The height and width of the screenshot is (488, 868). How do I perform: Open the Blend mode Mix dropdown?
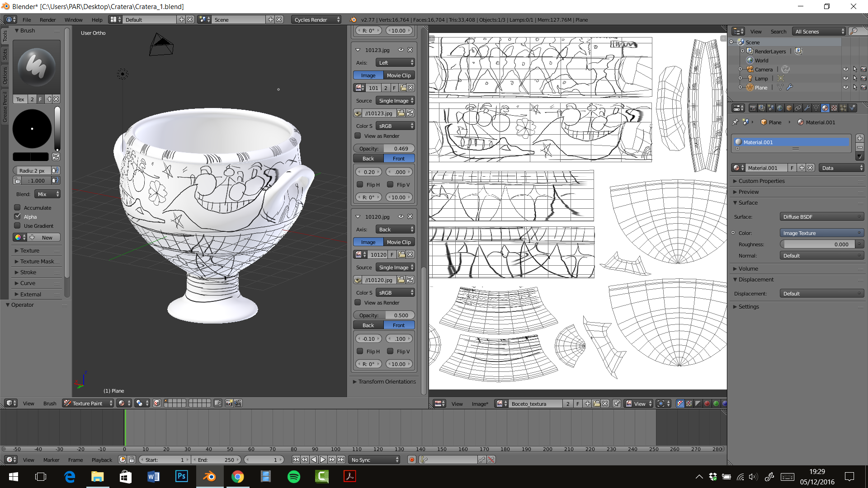[x=47, y=194]
